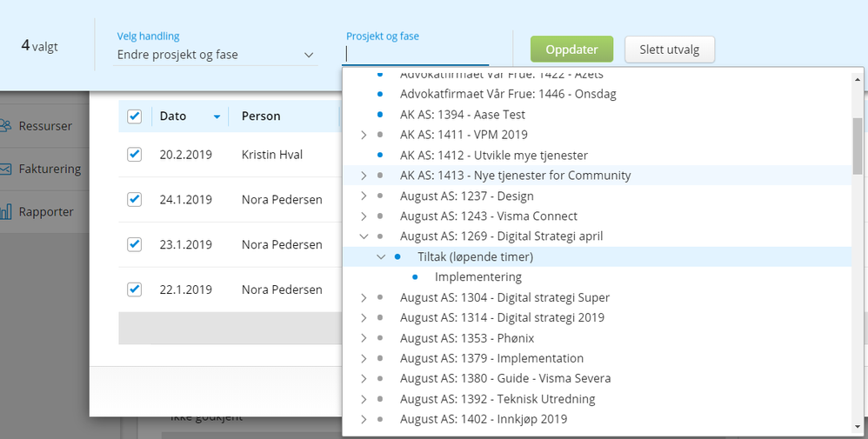Click the Fakturering envelope icon
The height and width of the screenshot is (439, 868).
(x=5, y=169)
